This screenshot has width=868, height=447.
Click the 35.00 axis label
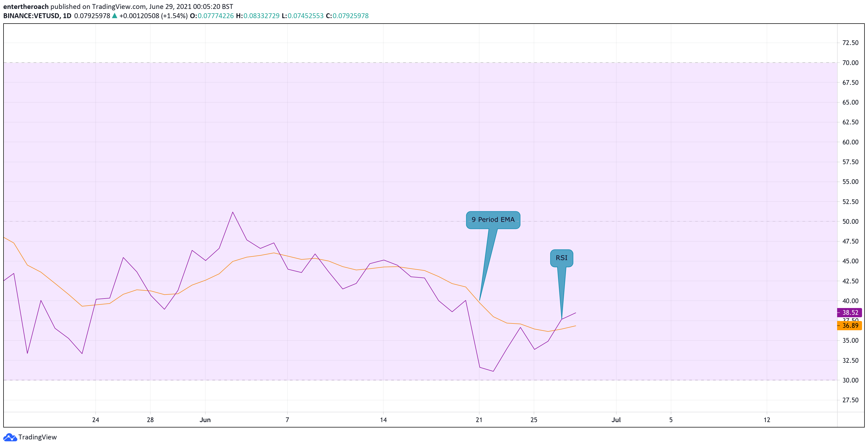(850, 341)
